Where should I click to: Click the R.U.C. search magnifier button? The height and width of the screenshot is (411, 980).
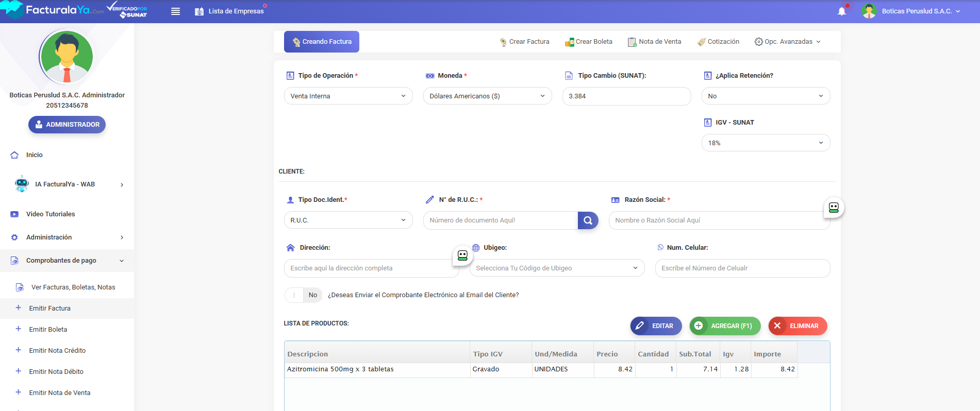click(x=588, y=220)
